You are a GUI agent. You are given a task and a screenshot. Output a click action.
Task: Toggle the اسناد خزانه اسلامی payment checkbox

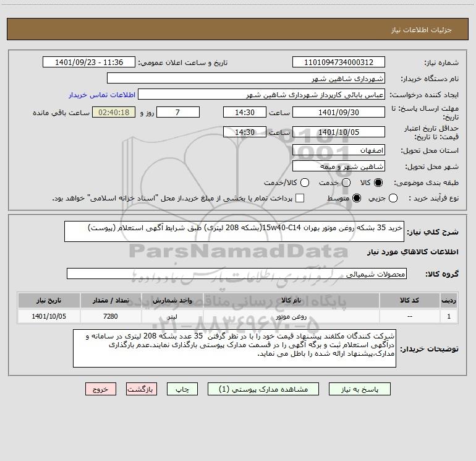click(300, 198)
